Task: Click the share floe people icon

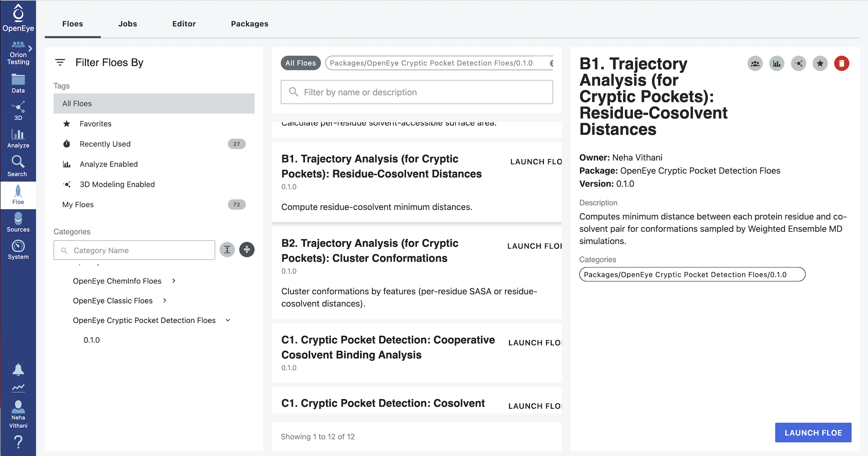Action: (755, 63)
